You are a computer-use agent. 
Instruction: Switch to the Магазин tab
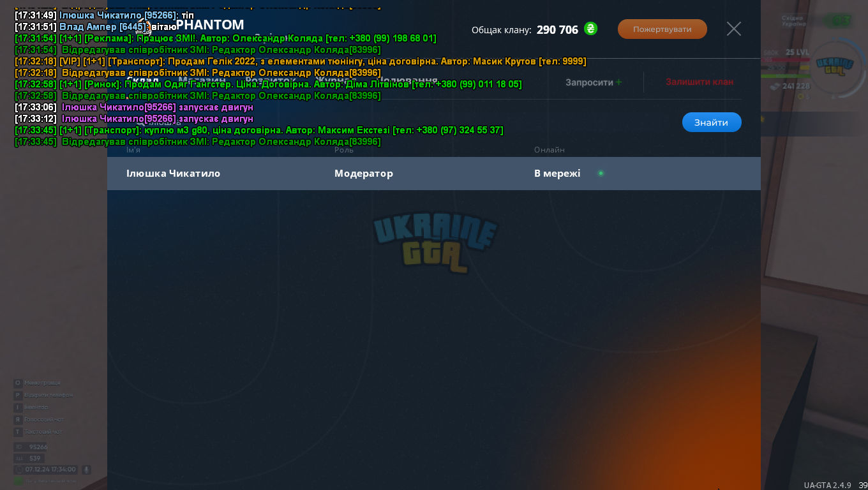point(202,82)
